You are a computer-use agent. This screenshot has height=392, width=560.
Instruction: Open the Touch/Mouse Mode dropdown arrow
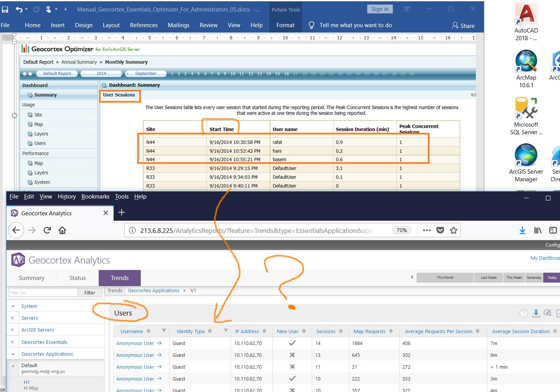(x=56, y=9)
